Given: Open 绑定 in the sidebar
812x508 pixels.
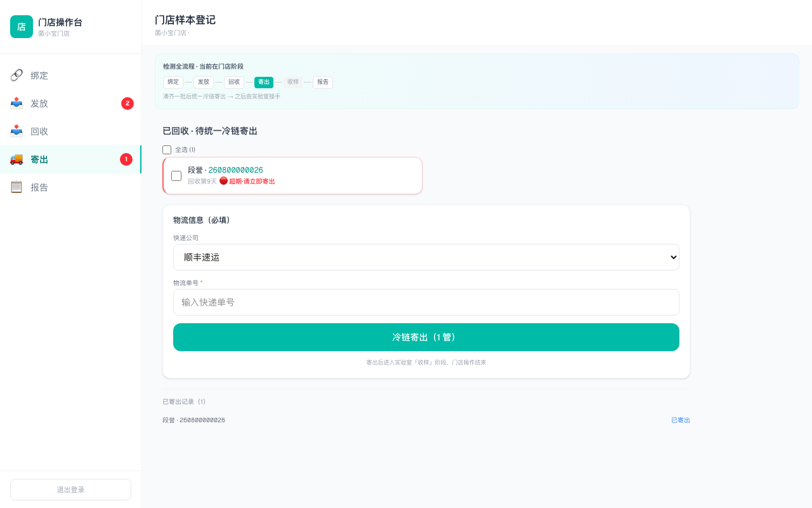Looking at the screenshot, I should (70, 76).
